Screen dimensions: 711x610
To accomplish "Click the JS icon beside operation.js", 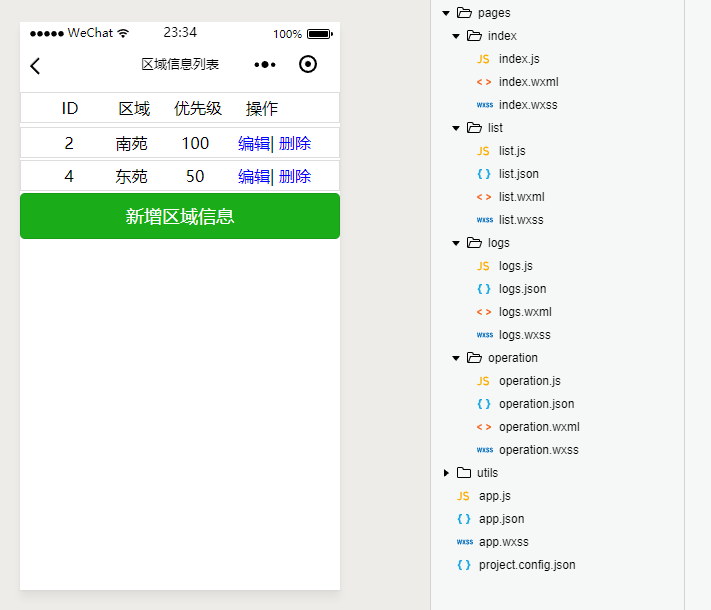I will (x=483, y=381).
